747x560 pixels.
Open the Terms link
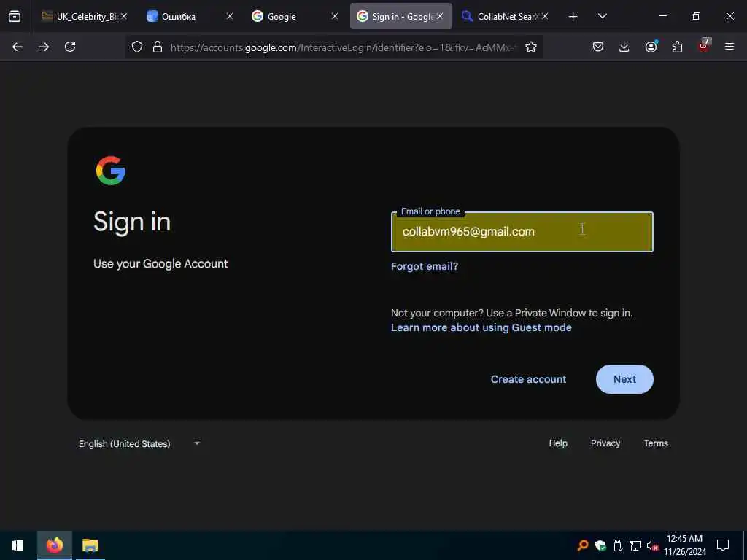coord(656,443)
